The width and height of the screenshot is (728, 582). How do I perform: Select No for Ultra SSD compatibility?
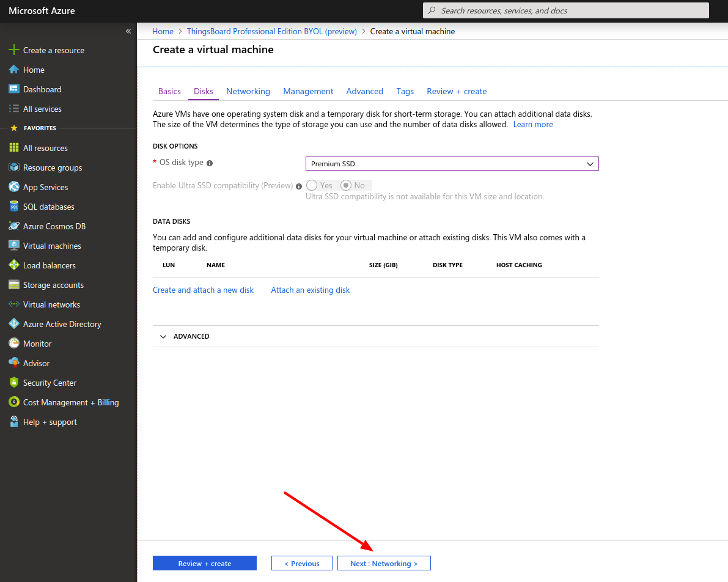pos(346,185)
